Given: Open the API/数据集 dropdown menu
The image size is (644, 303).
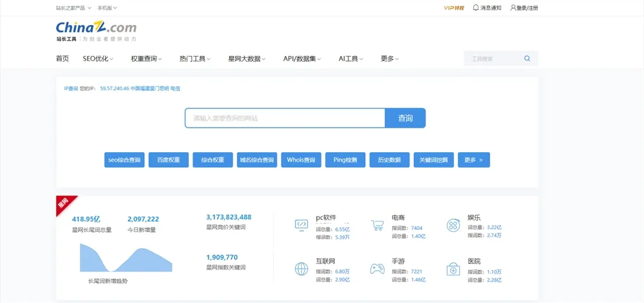Looking at the screenshot, I should click(x=301, y=59).
